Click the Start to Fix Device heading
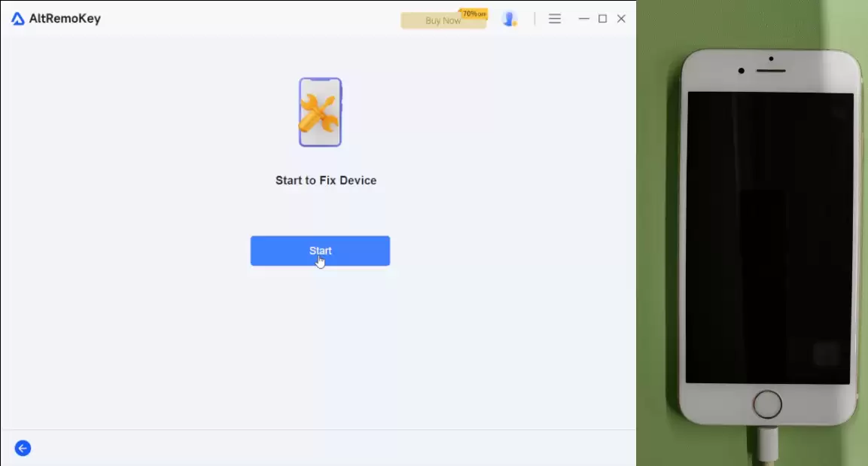 point(326,181)
